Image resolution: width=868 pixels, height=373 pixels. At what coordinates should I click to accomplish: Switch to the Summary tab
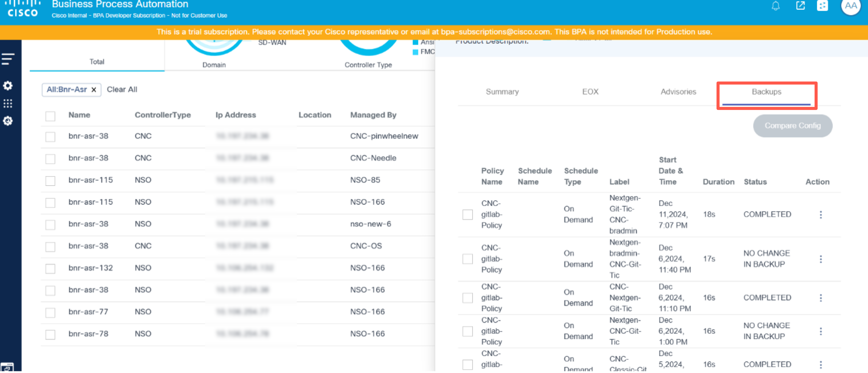point(502,92)
